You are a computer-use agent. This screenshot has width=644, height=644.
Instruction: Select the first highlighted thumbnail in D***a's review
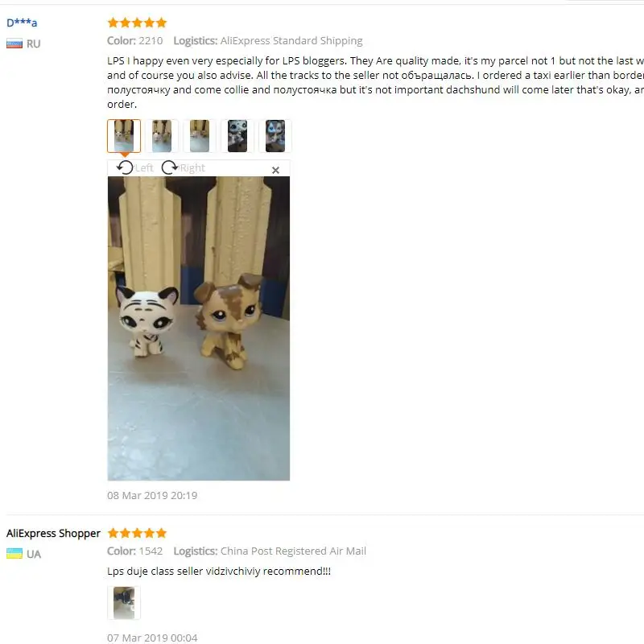(124, 136)
